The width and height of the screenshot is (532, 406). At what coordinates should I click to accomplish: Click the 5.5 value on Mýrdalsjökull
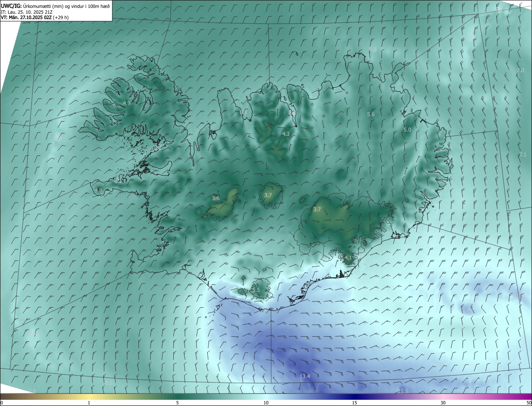click(x=256, y=290)
